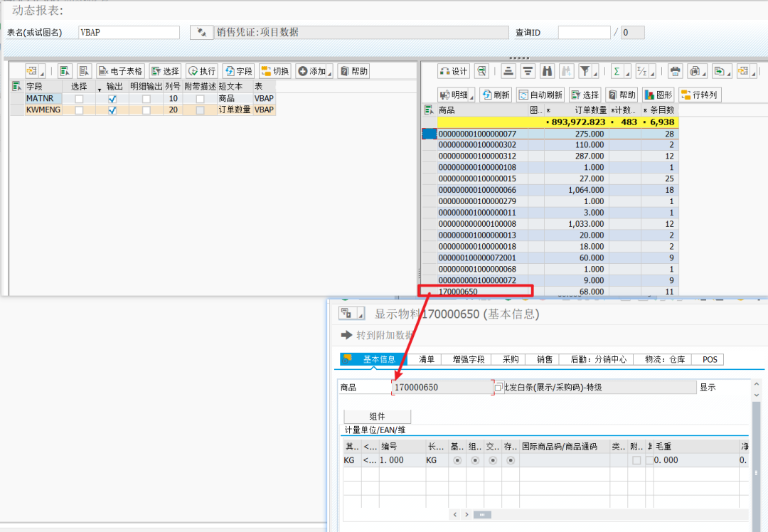Toggle the 选择 checkbox for KWMENG

[x=79, y=110]
